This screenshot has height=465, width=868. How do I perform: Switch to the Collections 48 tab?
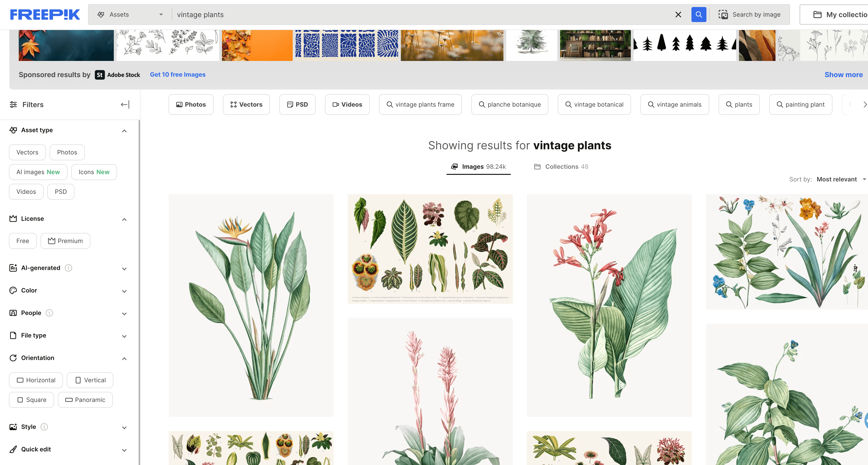[x=561, y=167]
